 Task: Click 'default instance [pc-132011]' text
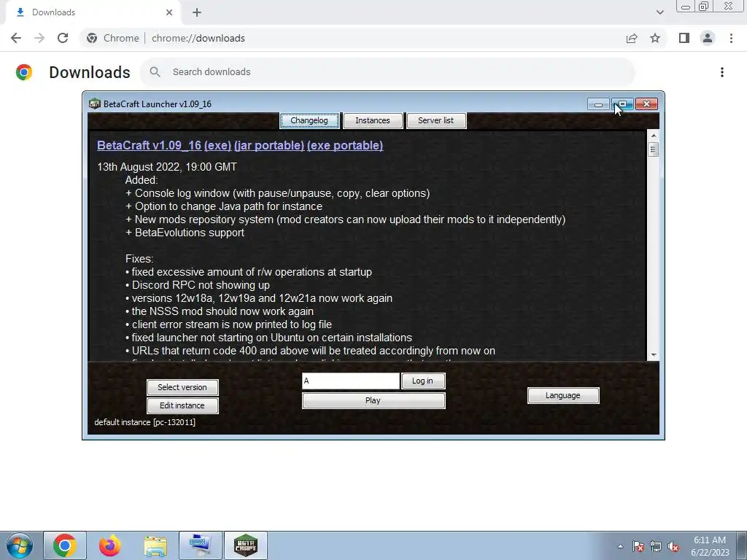(x=145, y=422)
